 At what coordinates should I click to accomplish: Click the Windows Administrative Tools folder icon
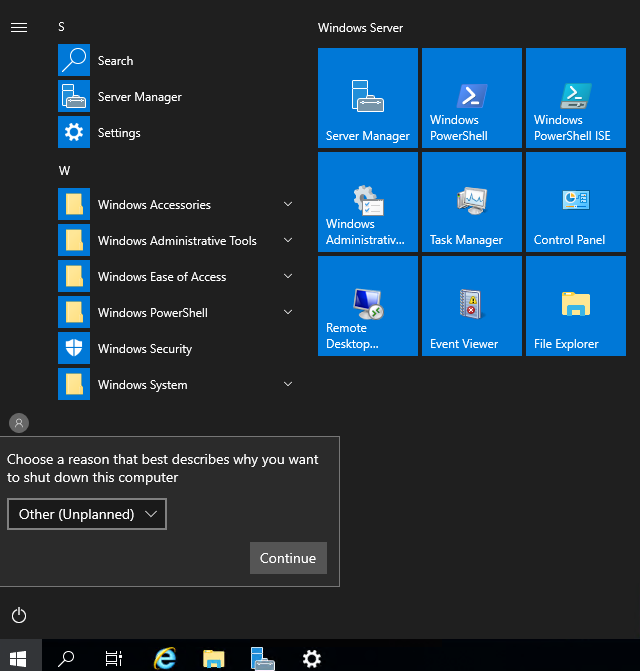(x=74, y=240)
